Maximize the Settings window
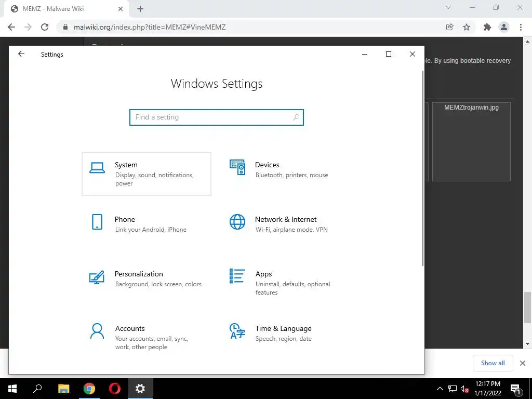Viewport: 532px width, 399px height. (389, 54)
